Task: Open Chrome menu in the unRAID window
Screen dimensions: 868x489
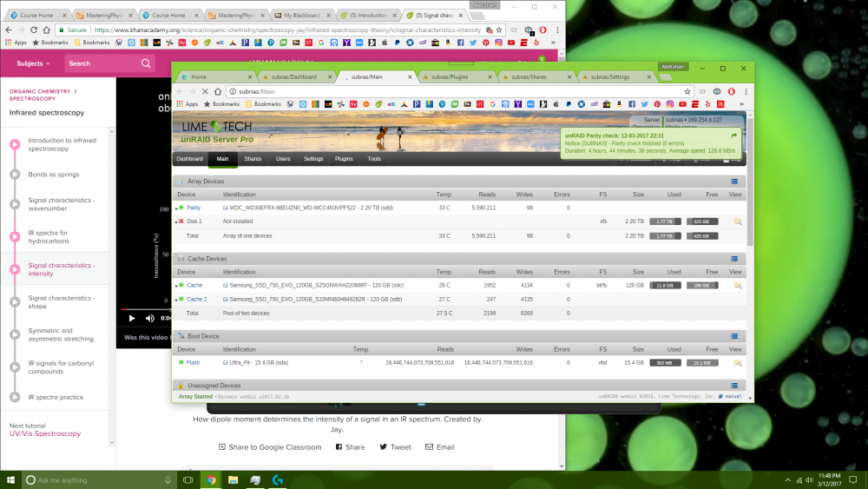Action: click(x=746, y=91)
